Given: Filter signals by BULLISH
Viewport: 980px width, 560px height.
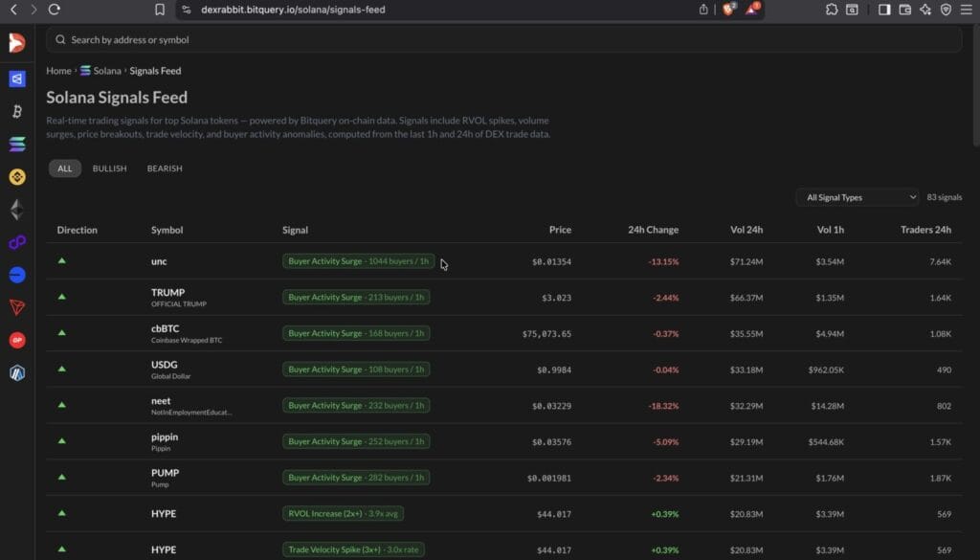Looking at the screenshot, I should tap(109, 168).
